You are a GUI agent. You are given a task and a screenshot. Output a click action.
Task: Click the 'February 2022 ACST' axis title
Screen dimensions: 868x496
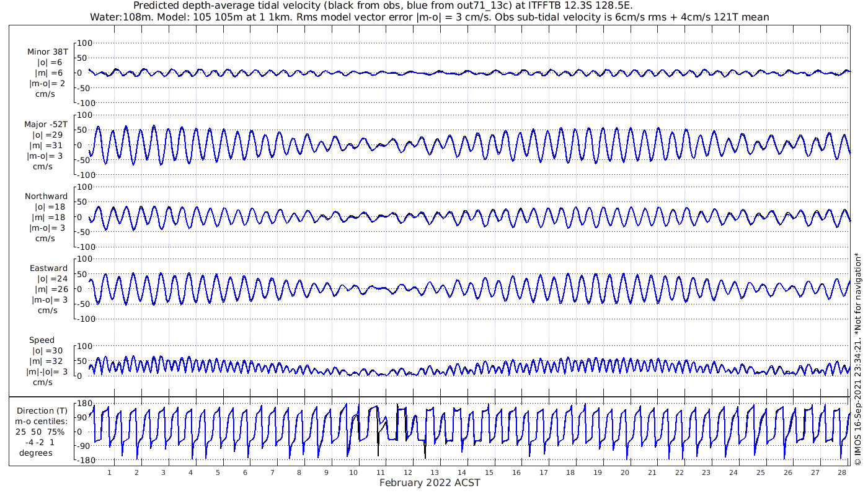click(x=430, y=483)
